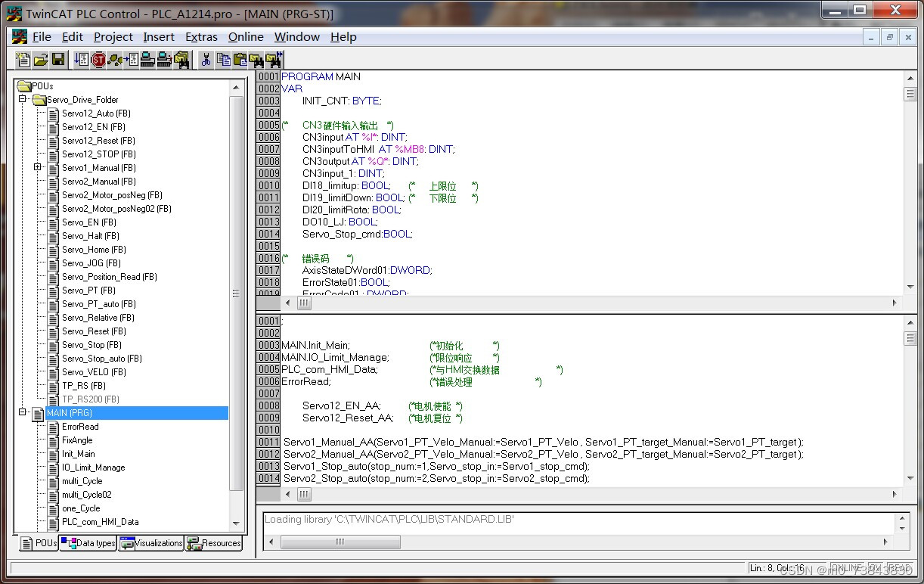
Task: Select Servo2_Motor_posNeg02 (FB) in tree
Action: [x=116, y=209]
